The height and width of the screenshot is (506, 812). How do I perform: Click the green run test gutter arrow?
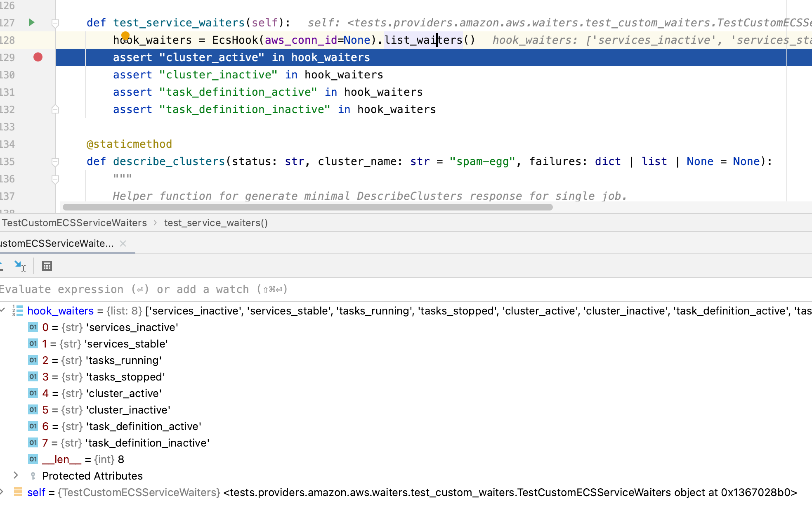(x=31, y=22)
